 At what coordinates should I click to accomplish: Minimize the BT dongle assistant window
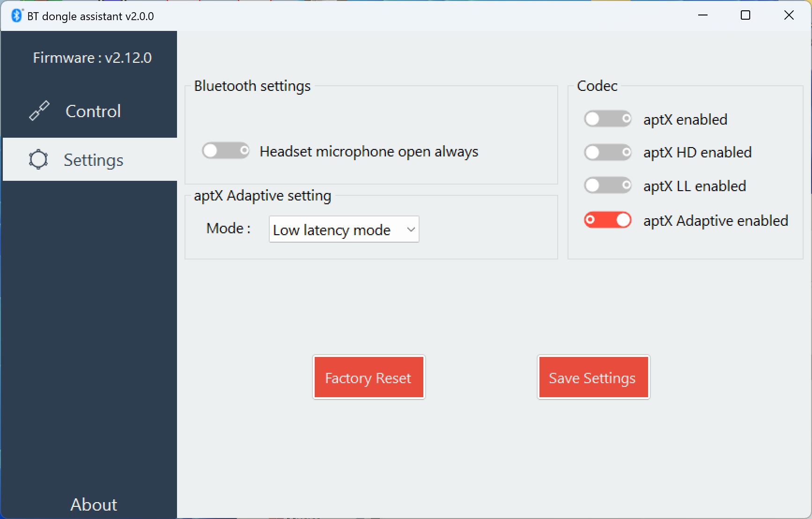point(702,15)
